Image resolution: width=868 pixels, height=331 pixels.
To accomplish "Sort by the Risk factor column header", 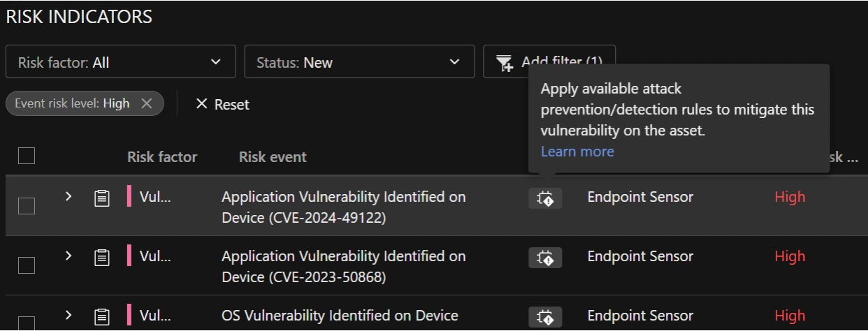I will [162, 157].
